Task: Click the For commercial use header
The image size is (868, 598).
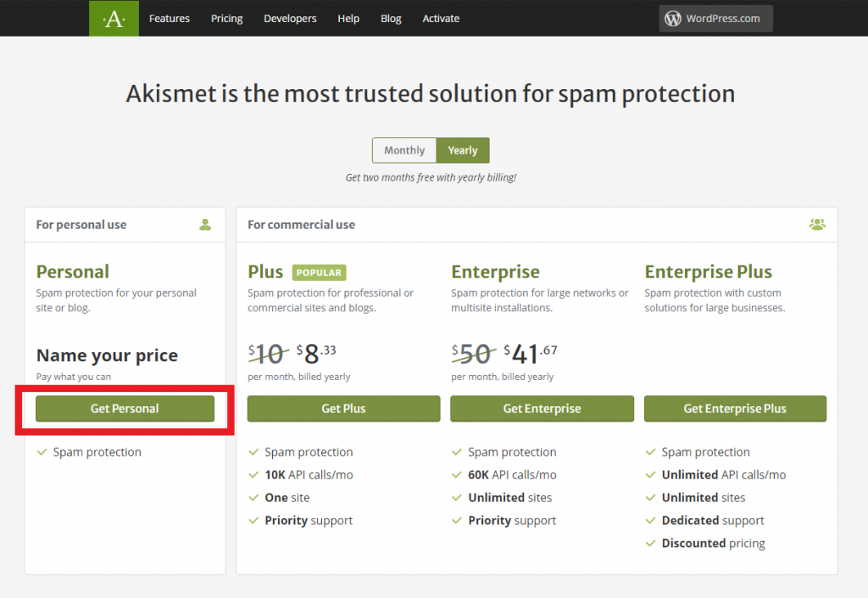Action: [x=302, y=225]
